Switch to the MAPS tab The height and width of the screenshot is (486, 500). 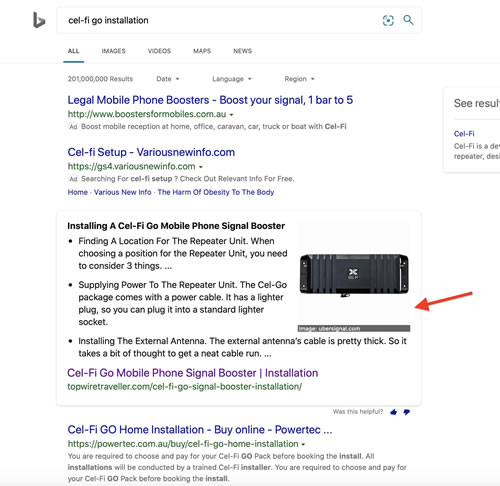(202, 51)
